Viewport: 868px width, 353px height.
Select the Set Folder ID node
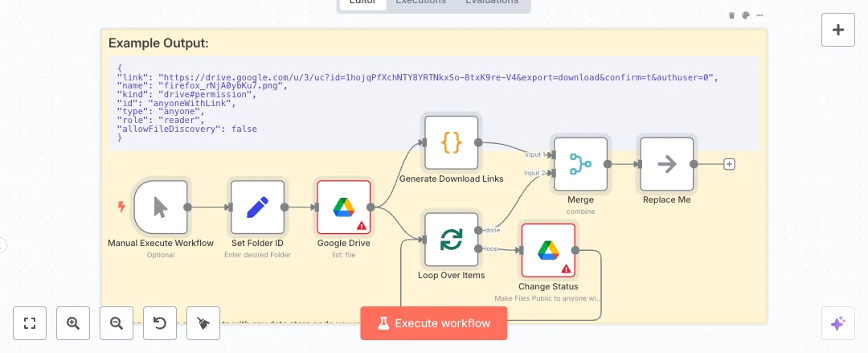257,207
